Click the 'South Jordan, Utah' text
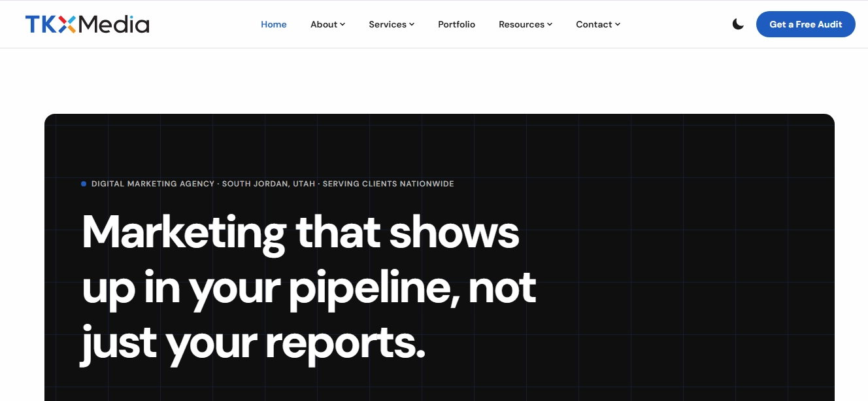The width and height of the screenshot is (868, 401). (x=269, y=184)
